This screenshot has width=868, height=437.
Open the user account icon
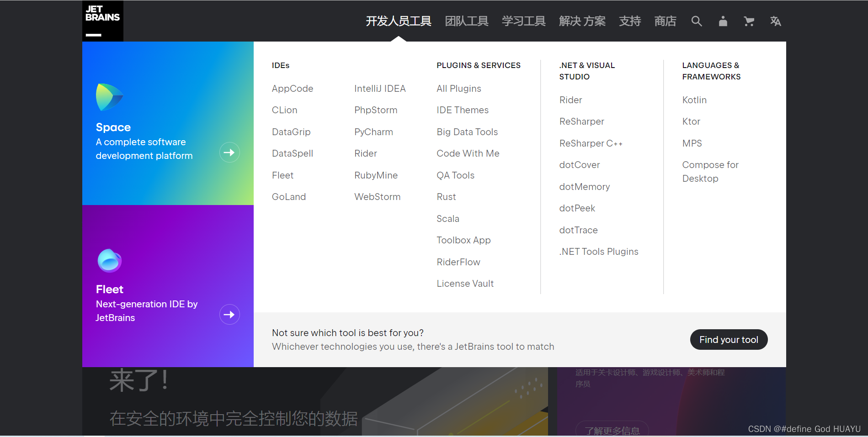pyautogui.click(x=723, y=21)
